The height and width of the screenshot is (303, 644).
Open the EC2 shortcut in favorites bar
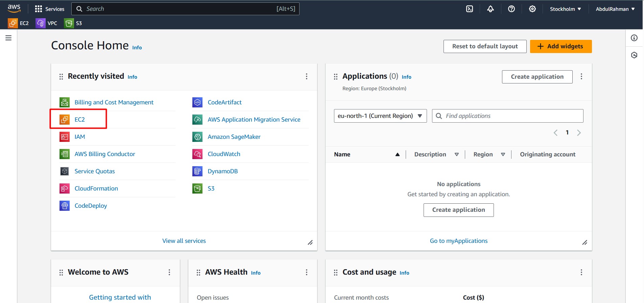(18, 23)
